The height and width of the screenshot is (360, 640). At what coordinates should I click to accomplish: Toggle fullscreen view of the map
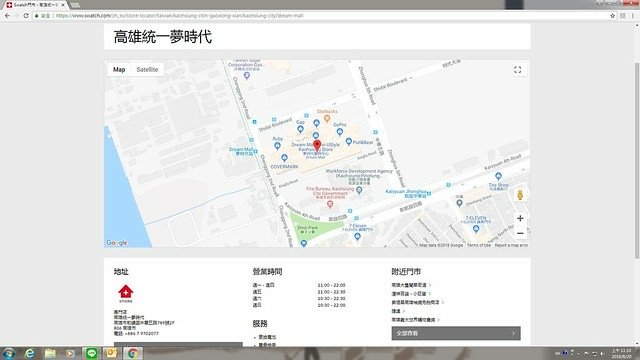(x=518, y=70)
